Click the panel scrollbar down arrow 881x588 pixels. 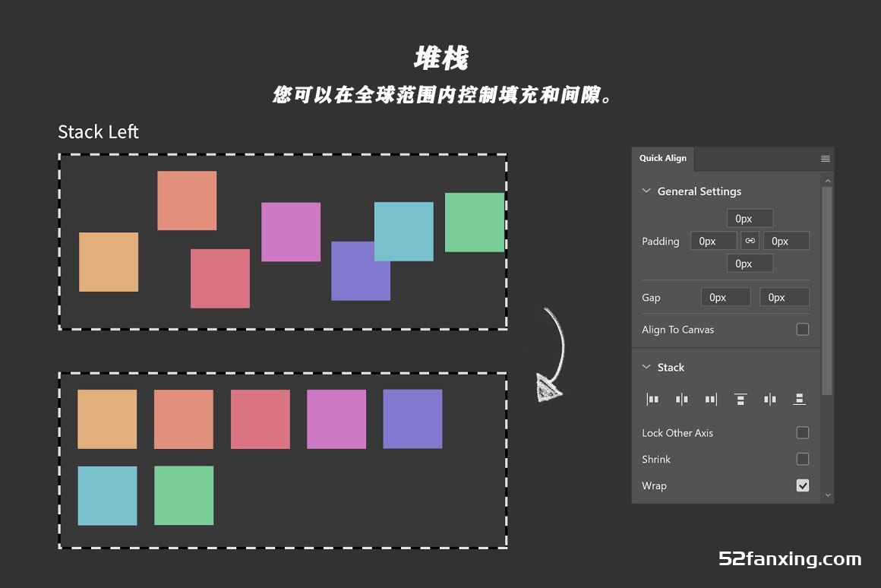828,495
